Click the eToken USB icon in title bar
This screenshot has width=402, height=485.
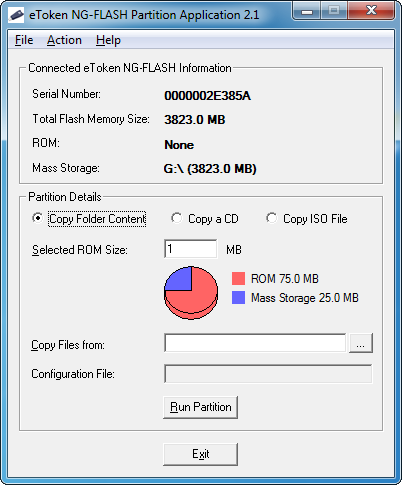pos(16,15)
